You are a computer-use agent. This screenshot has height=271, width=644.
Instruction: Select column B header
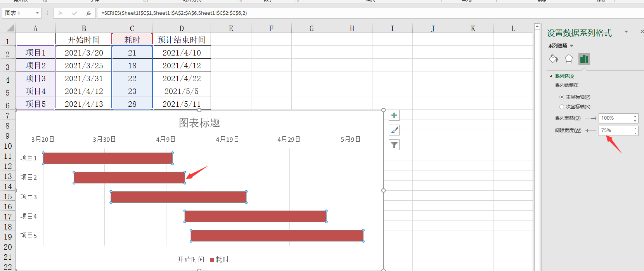click(84, 28)
